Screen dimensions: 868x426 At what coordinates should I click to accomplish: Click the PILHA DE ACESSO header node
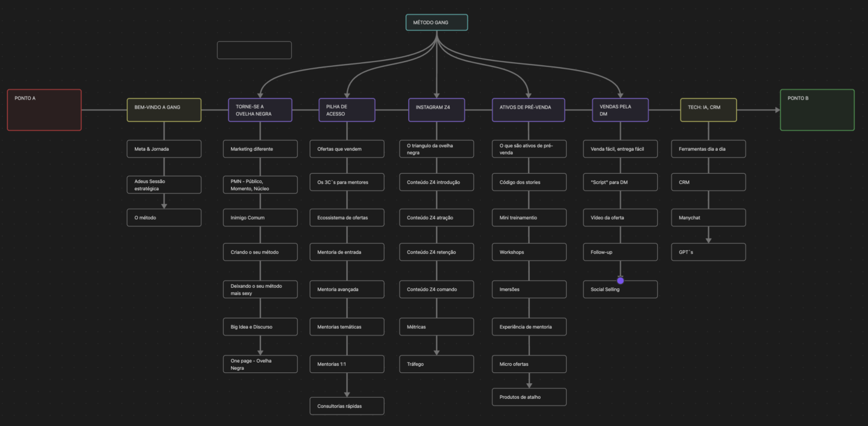pyautogui.click(x=347, y=110)
